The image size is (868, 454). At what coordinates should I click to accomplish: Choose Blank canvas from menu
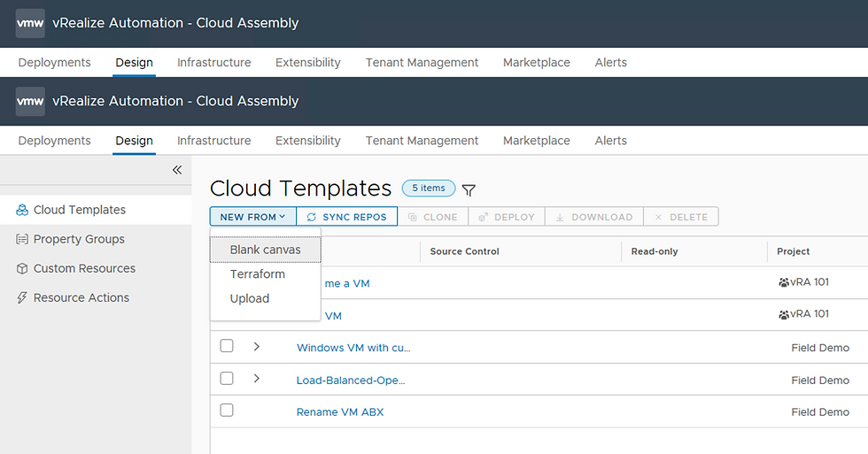coord(265,250)
